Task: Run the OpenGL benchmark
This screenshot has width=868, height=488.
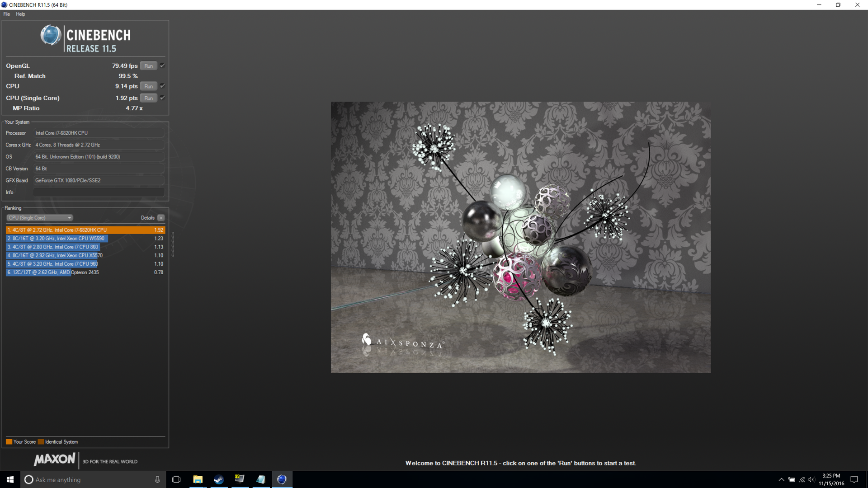Action: point(148,66)
